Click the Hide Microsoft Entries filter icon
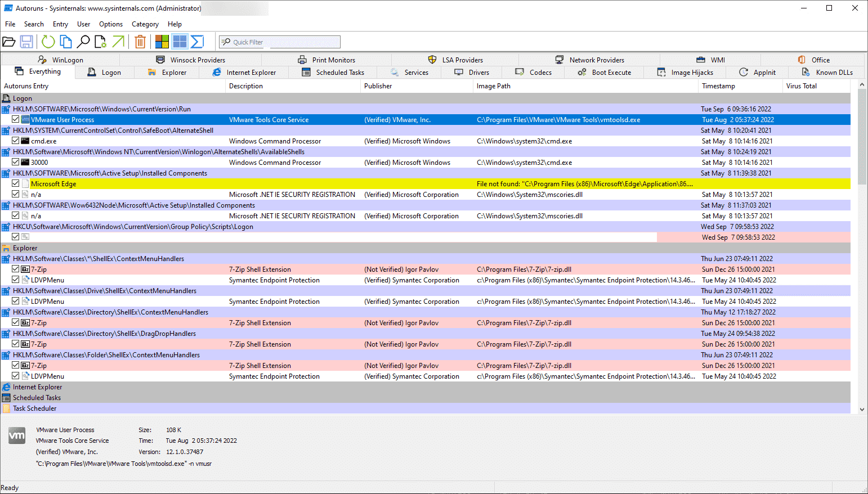This screenshot has width=868, height=494. coord(162,41)
